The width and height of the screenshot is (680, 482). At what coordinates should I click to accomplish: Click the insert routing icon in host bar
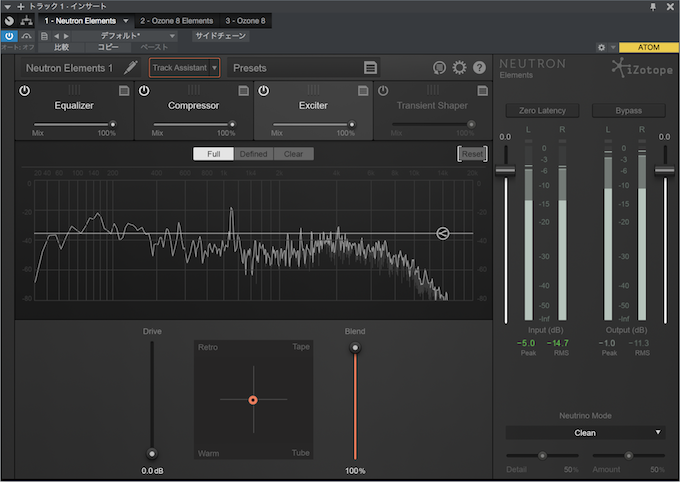click(26, 20)
